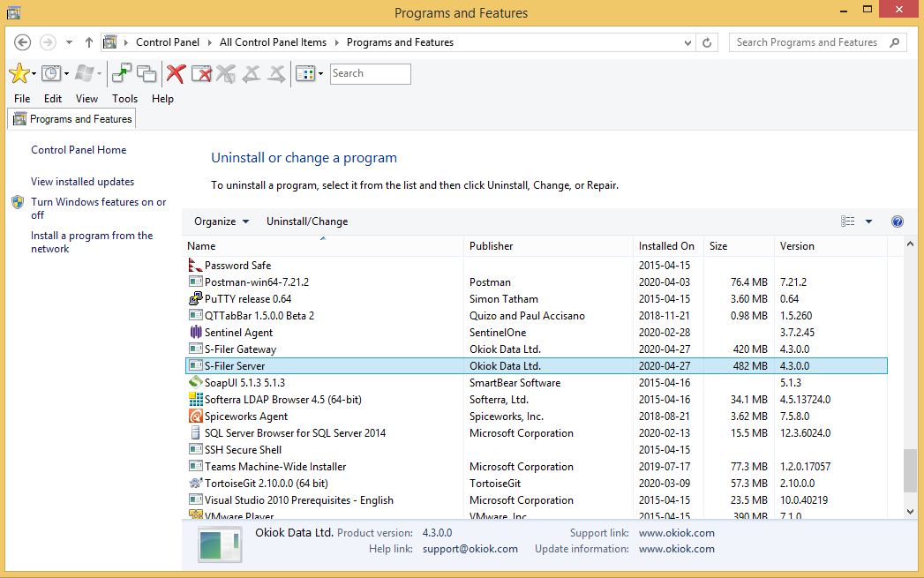This screenshot has width=924, height=578.
Task: Sort by the Size column header
Action: [x=739, y=245]
